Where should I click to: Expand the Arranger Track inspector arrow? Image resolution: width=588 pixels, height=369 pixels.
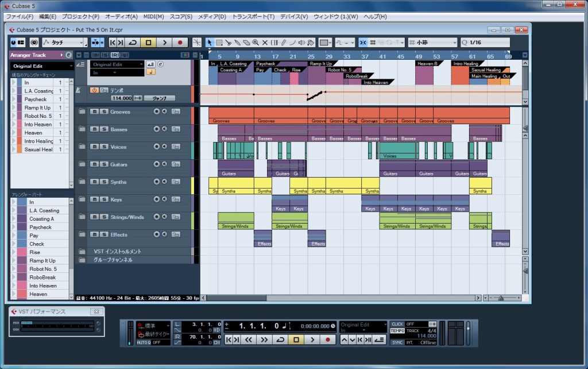click(61, 55)
